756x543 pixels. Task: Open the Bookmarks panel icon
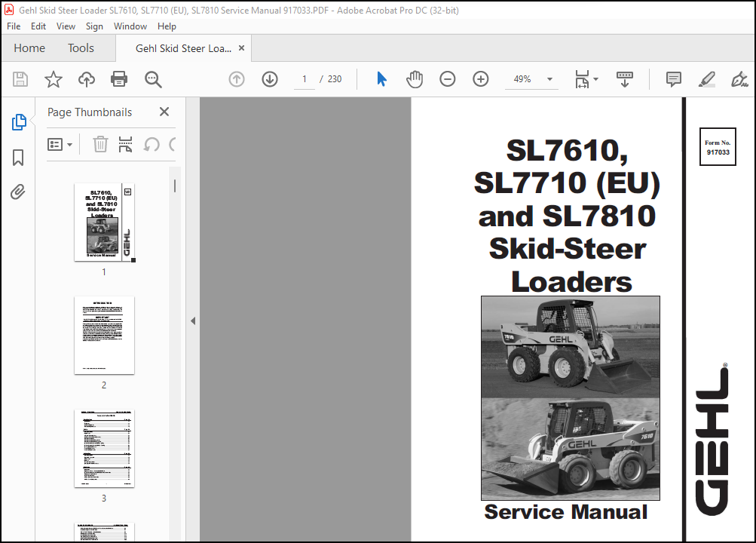click(18, 157)
